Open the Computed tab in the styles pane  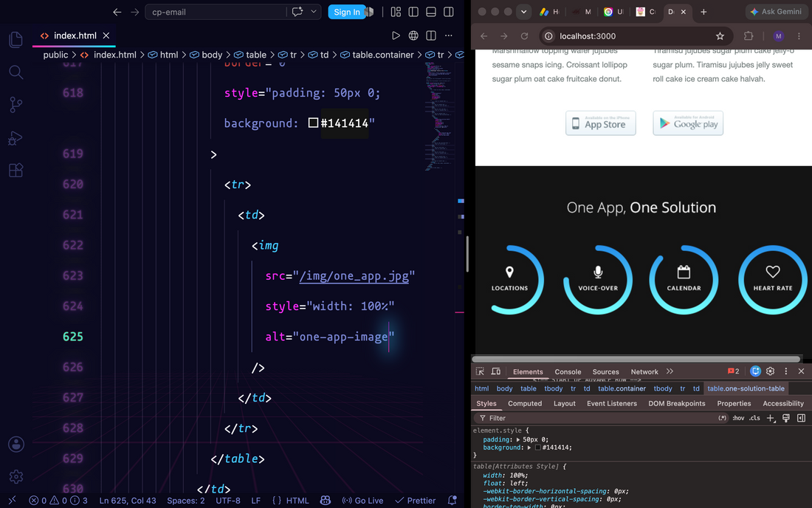(x=525, y=403)
